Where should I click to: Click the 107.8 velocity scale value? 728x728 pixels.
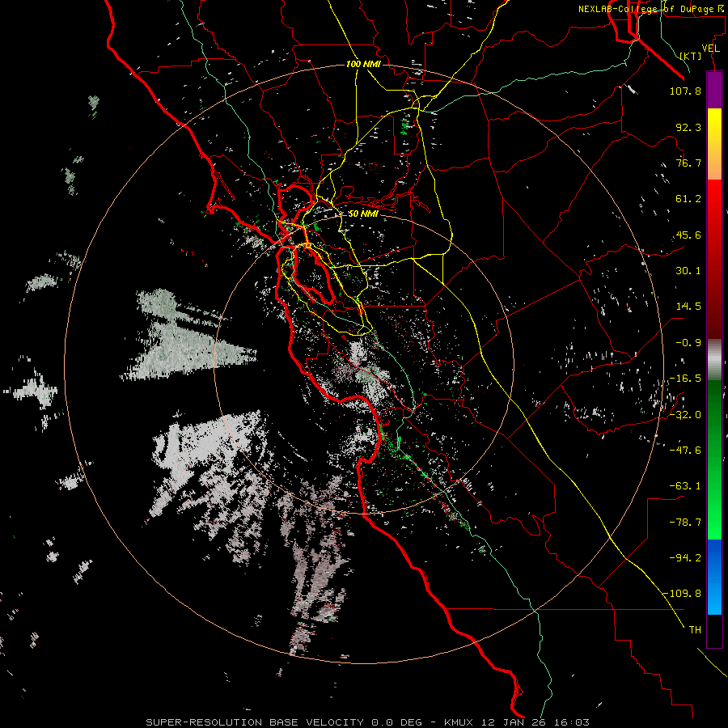(x=685, y=91)
